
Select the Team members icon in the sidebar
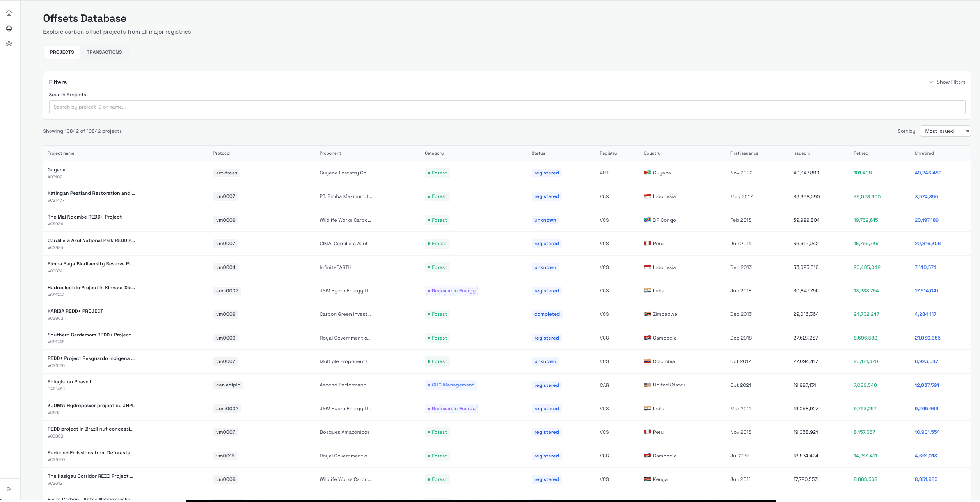tap(9, 44)
